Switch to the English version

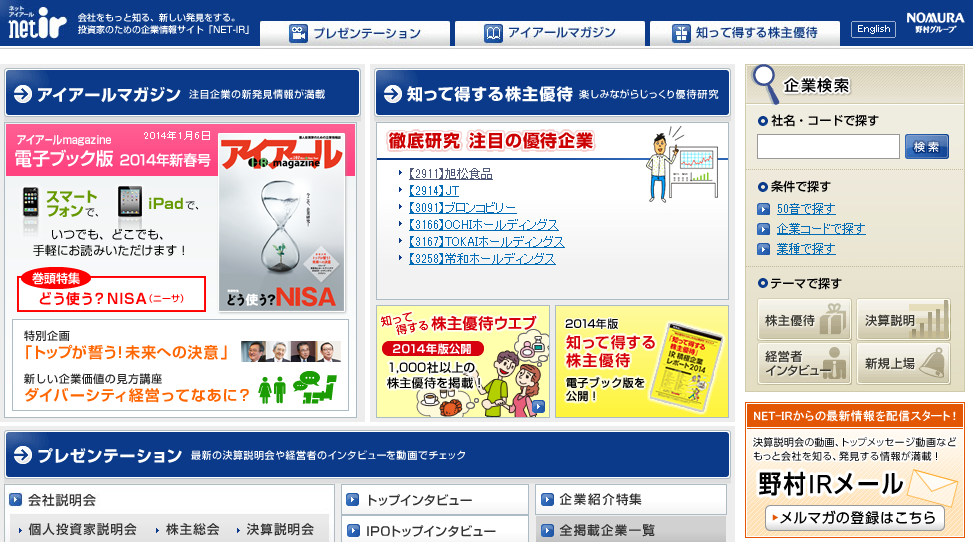(x=873, y=29)
